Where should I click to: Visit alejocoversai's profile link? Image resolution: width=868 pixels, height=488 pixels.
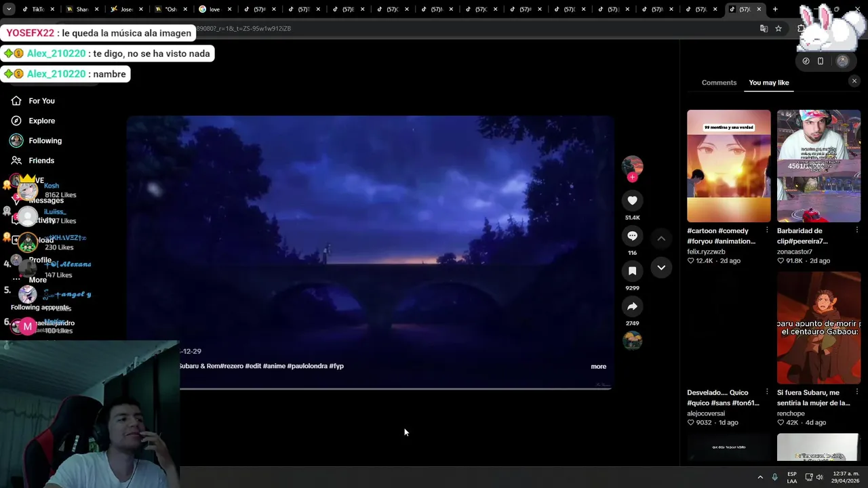[x=706, y=413]
